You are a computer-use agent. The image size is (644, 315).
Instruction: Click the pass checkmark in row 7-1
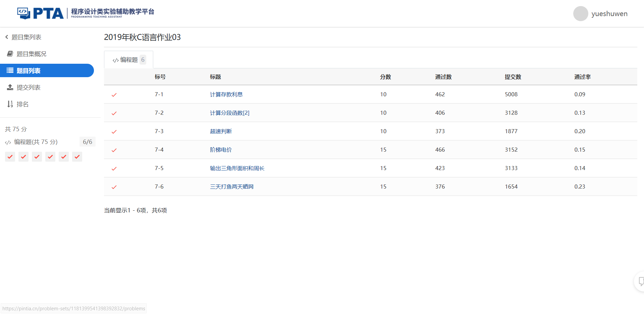(114, 95)
